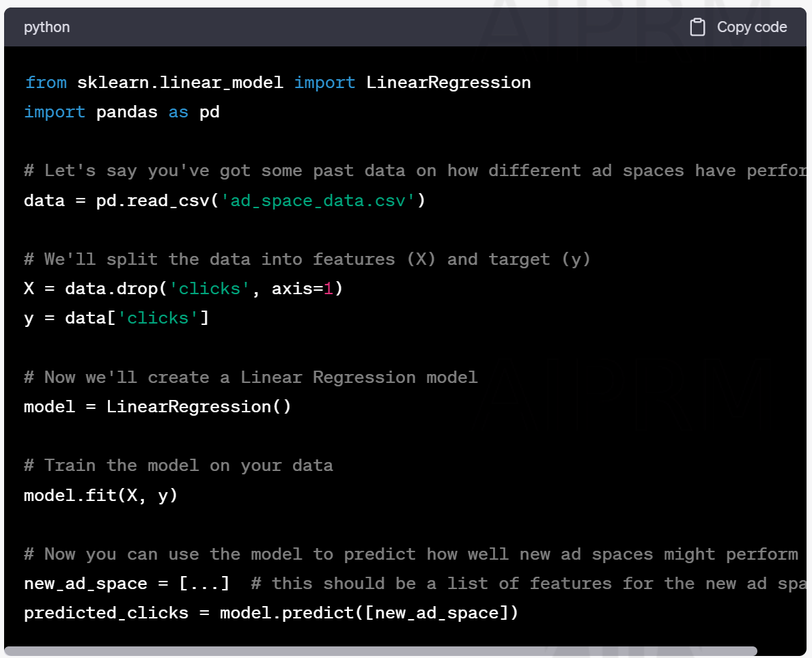Place cursor on 'import pandas as pd' line

[122, 112]
